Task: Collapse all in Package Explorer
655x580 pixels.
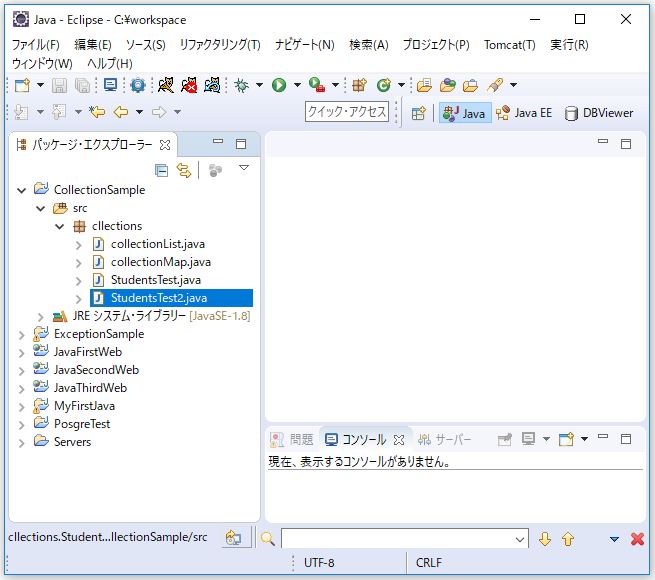Action: (161, 170)
